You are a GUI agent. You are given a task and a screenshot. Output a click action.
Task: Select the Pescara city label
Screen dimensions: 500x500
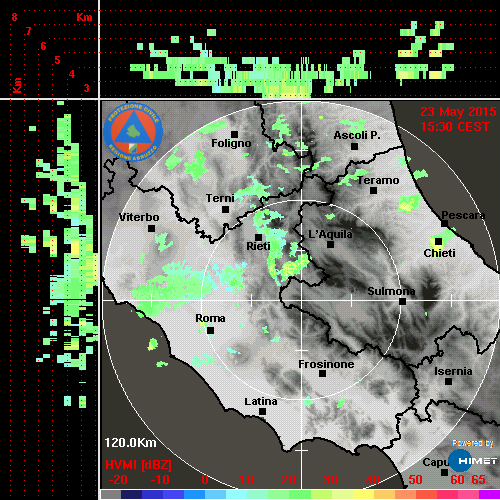(x=463, y=215)
